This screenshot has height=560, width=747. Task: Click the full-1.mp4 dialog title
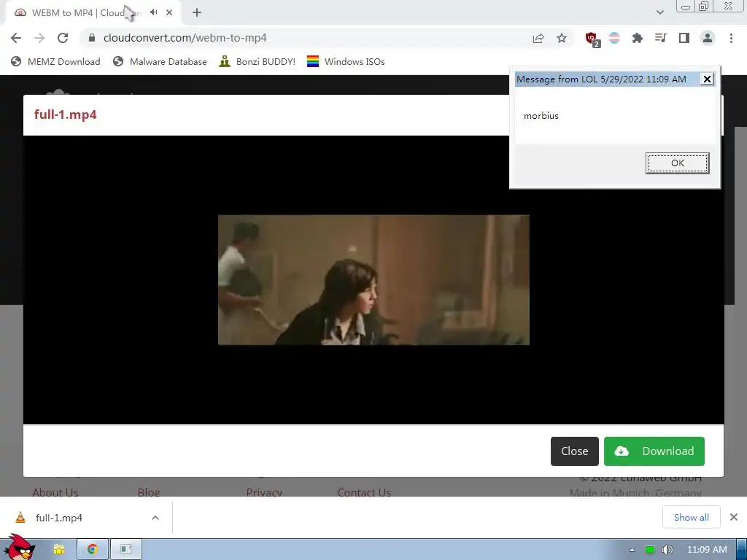point(65,114)
